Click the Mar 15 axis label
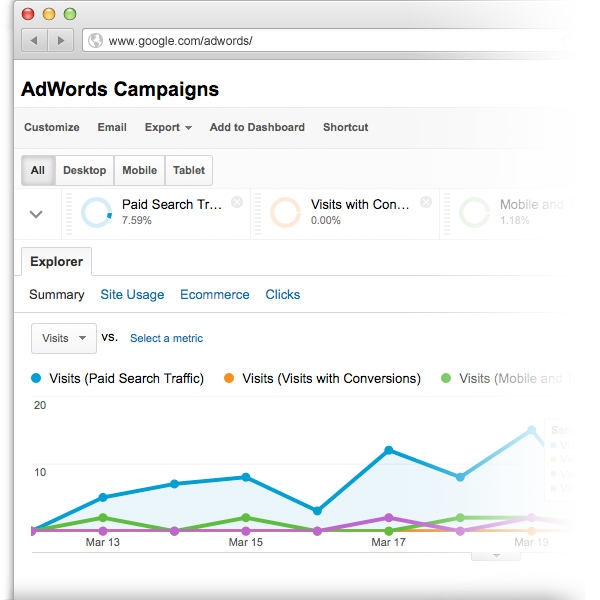 point(246,542)
